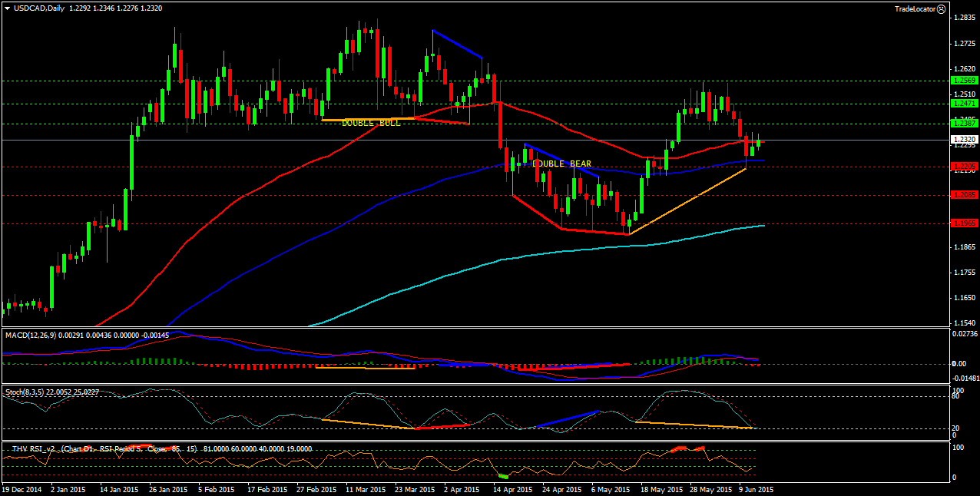Click the 5 Feb 2015 date label

215,488
